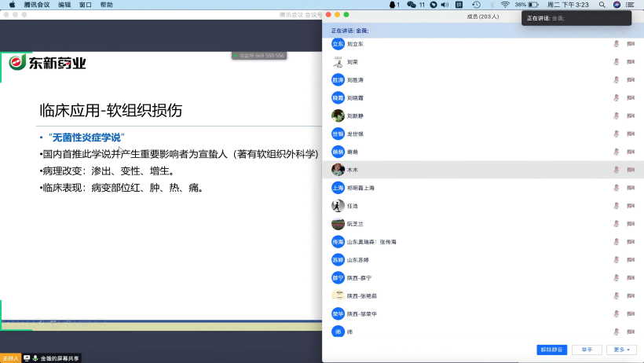Click the Wi-Fi status icon

coord(505,5)
